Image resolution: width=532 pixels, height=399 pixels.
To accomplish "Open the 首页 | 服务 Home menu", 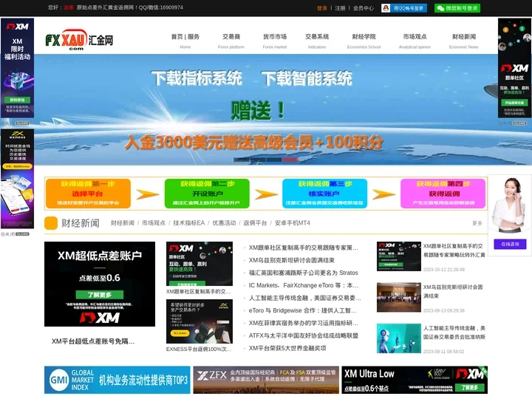I will 185,41.
